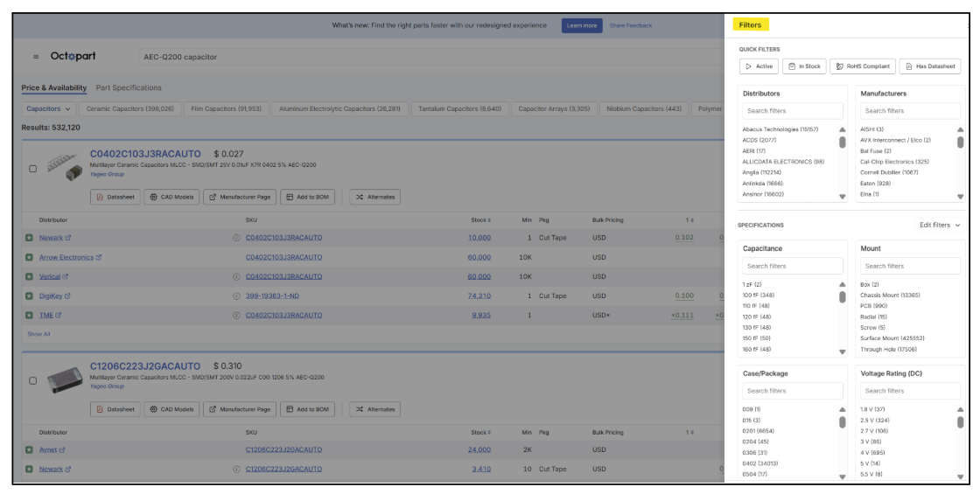Select Cornell Dubilier (1067) manufacturer filter
Image resolution: width=980 pixels, height=494 pixels.
[x=889, y=172]
